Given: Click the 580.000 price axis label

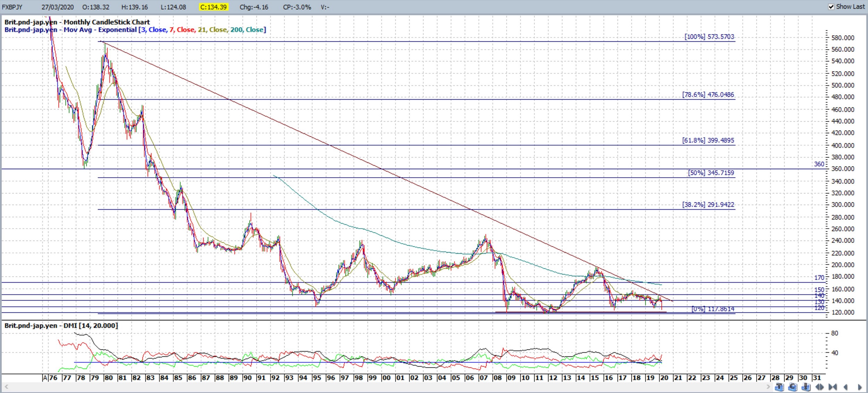Looking at the screenshot, I should (843, 38).
